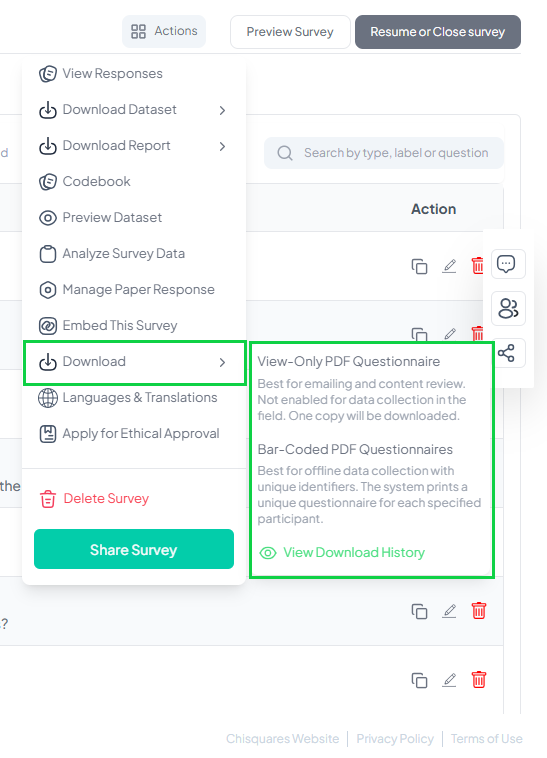Click the first row's red trash icon
547x758 pixels.
coord(477,266)
